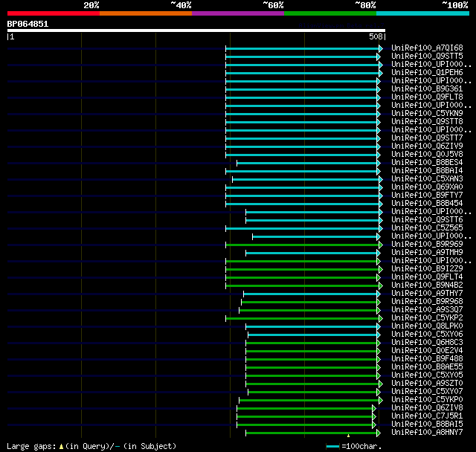This screenshot has width=476, height=452.
Task: Click the 508 query end position label
Action: pos(376,36)
